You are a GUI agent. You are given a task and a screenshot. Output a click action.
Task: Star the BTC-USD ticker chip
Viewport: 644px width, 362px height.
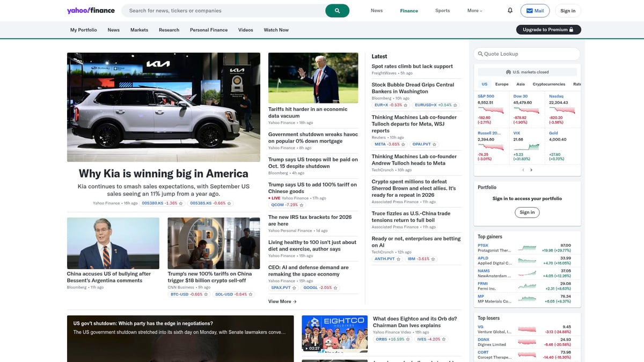(206, 294)
